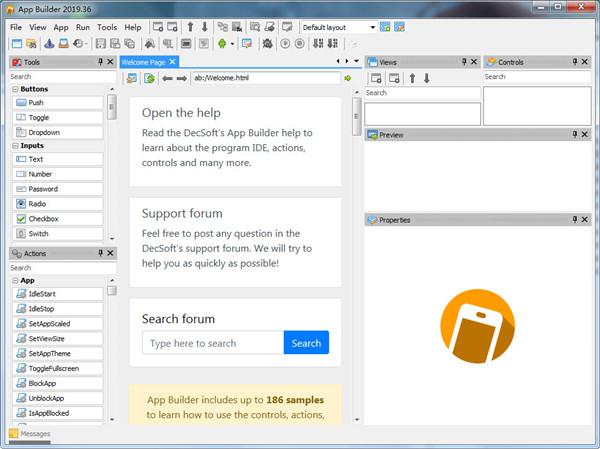This screenshot has height=449, width=600.
Task: Collapse the App group in Actions
Action: [15, 281]
